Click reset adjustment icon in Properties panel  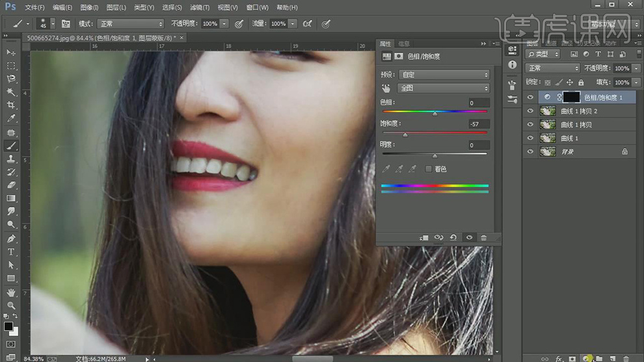[453, 238]
